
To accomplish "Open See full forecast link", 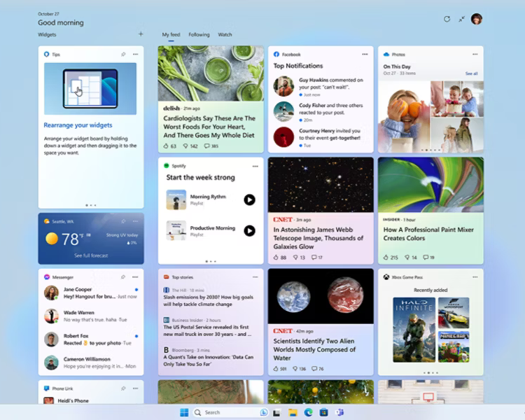I will (x=91, y=255).
